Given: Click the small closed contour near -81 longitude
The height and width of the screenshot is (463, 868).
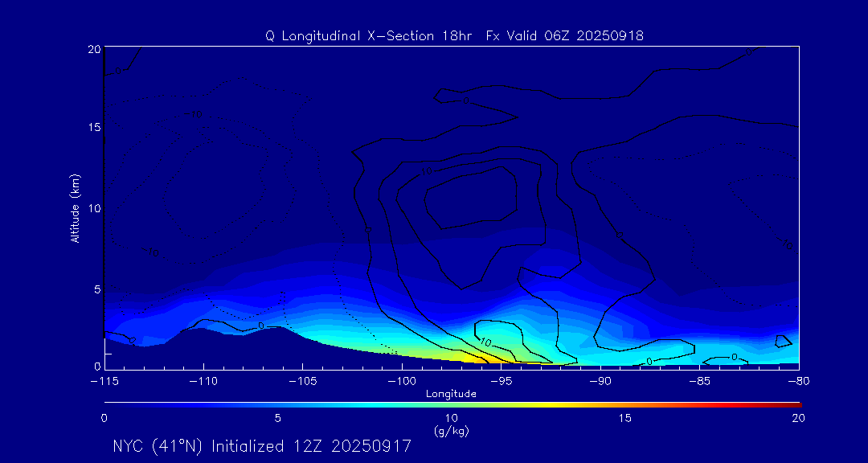Looking at the screenshot, I should tap(783, 341).
